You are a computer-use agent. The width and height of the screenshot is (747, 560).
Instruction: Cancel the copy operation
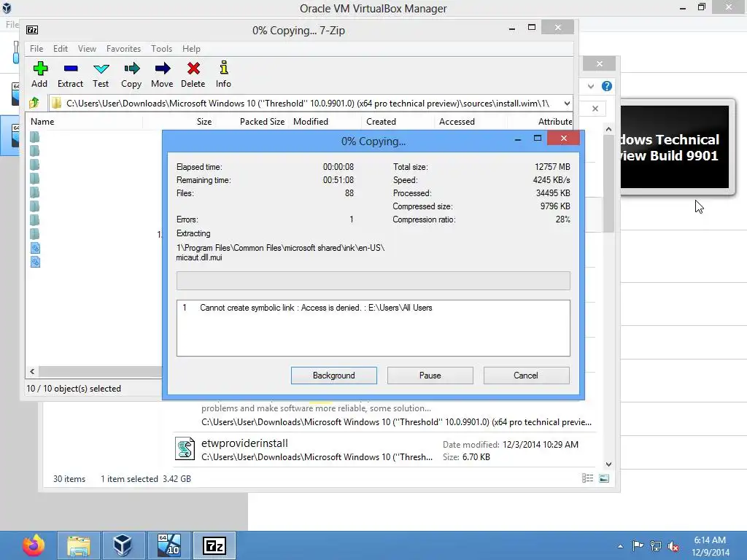[527, 376]
